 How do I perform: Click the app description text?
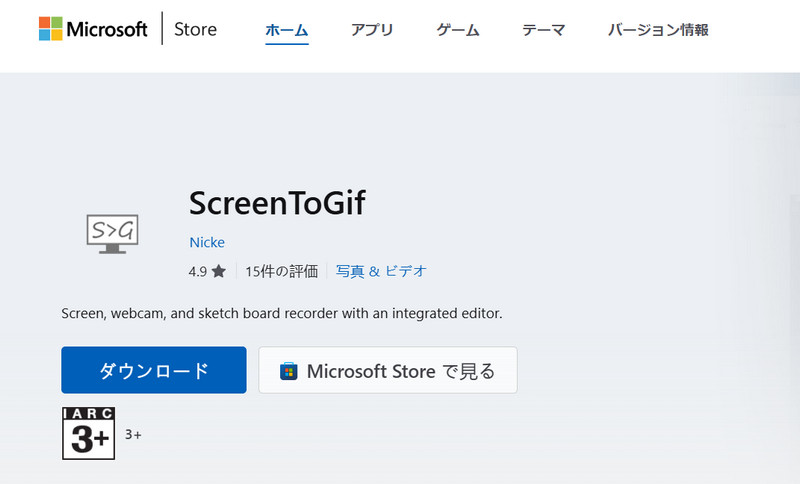pos(282,313)
